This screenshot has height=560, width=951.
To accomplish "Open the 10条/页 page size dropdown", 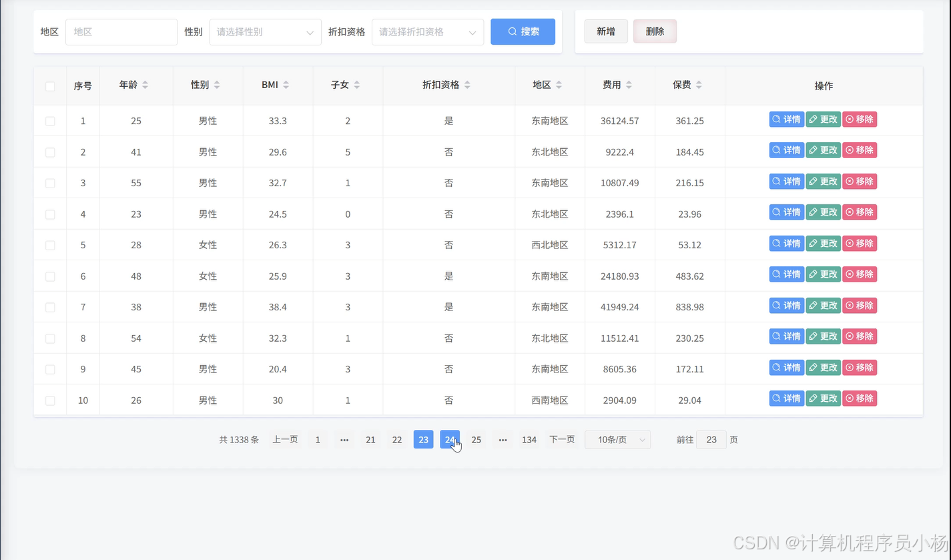I will click(x=618, y=440).
